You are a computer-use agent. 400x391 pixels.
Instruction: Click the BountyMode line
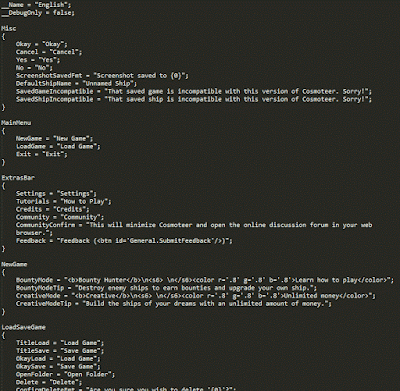coord(205,280)
